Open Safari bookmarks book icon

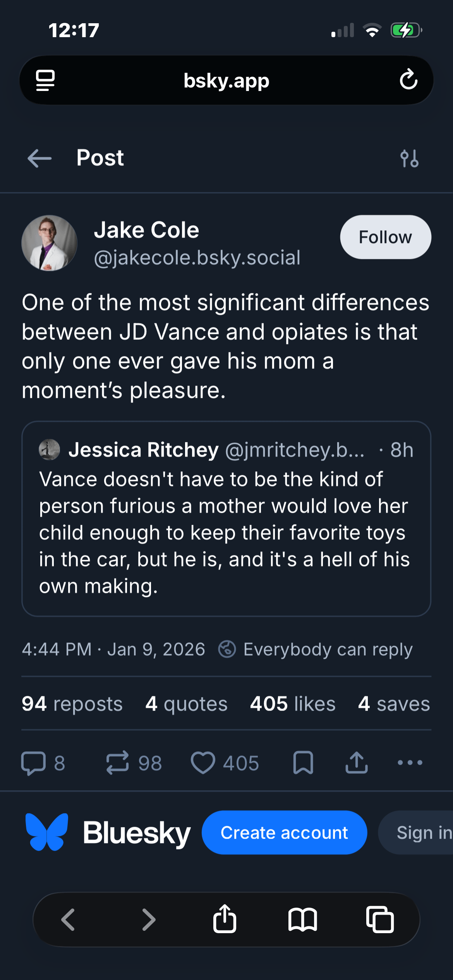pos(303,920)
